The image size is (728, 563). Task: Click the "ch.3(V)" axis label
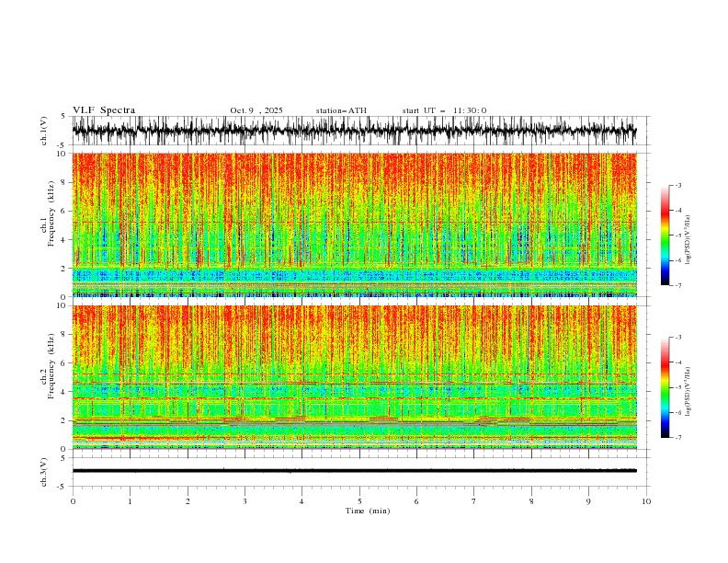tap(44, 472)
